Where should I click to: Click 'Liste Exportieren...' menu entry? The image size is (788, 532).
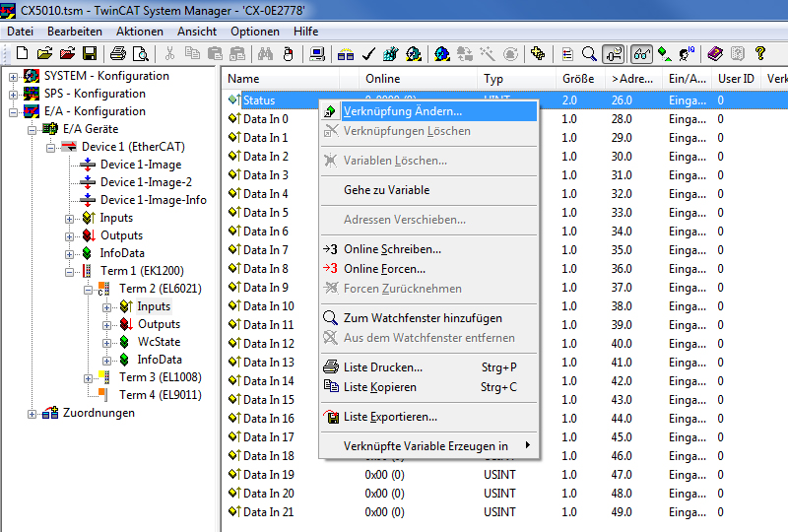click(390, 417)
